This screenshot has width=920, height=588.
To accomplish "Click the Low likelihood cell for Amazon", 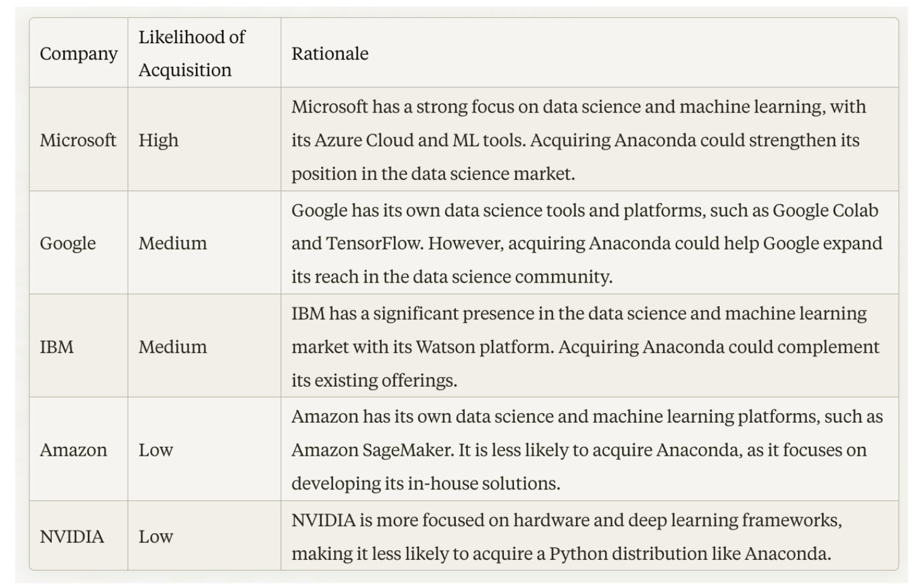I will pos(204,450).
